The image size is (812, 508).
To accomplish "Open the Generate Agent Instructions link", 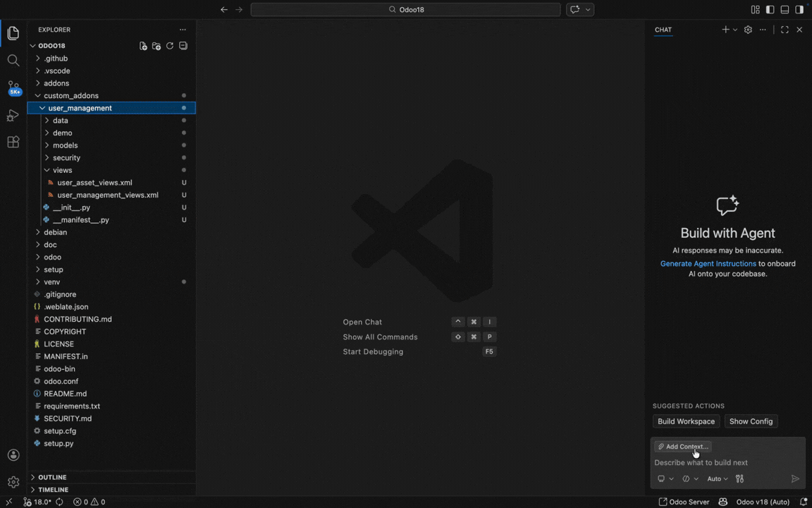I will click(x=708, y=263).
